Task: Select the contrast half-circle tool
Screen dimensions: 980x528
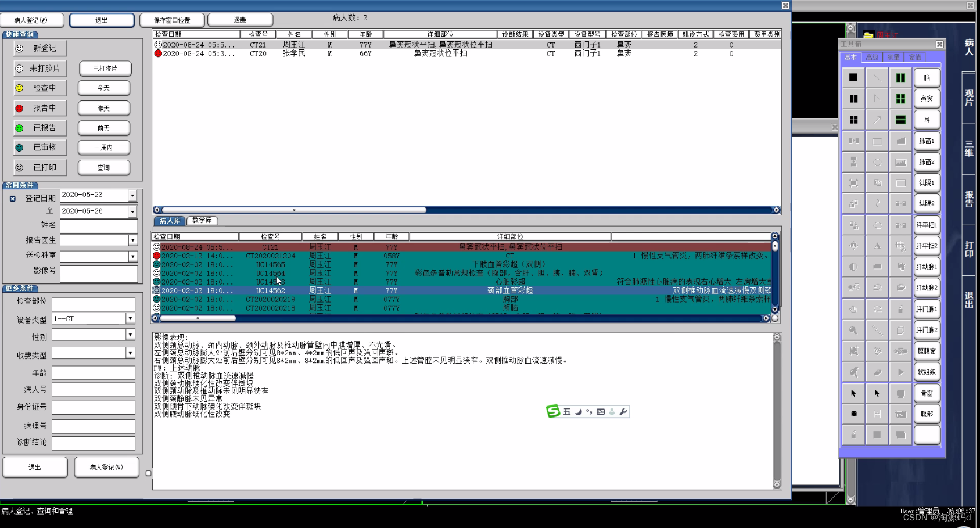Action: click(853, 267)
